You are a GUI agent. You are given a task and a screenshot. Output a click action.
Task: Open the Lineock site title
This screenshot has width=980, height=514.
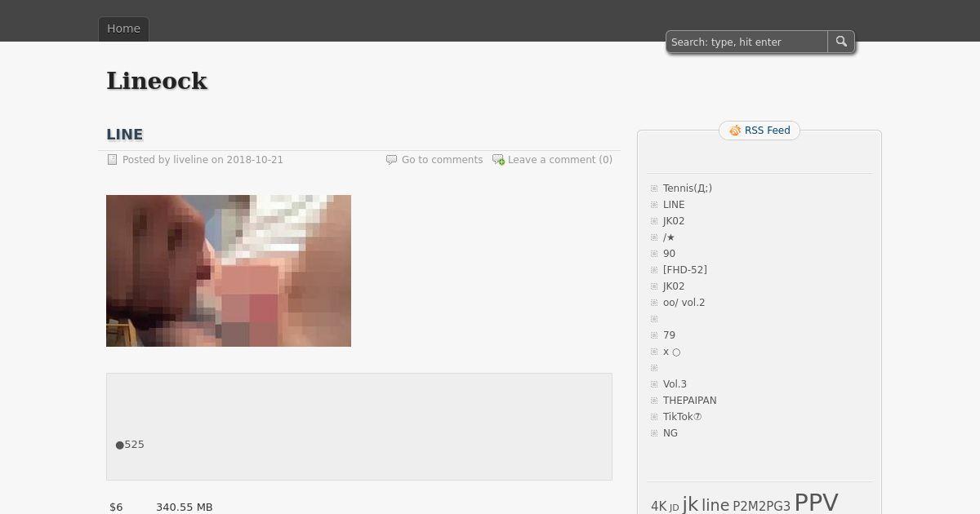(157, 81)
